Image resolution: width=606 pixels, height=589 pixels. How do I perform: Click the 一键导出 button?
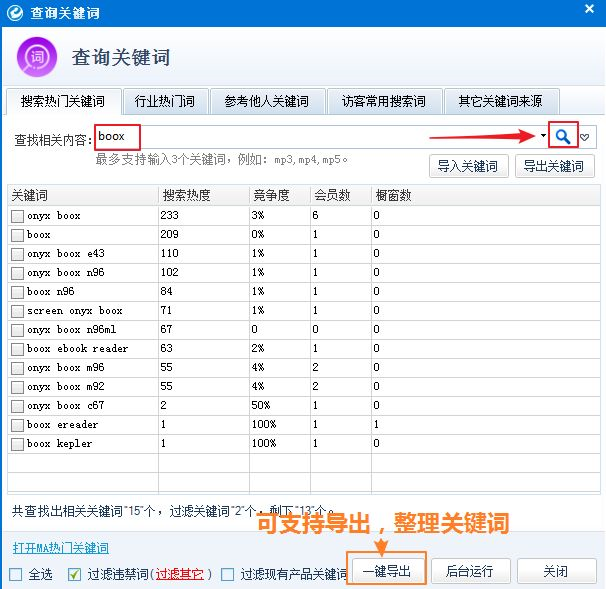(x=386, y=570)
